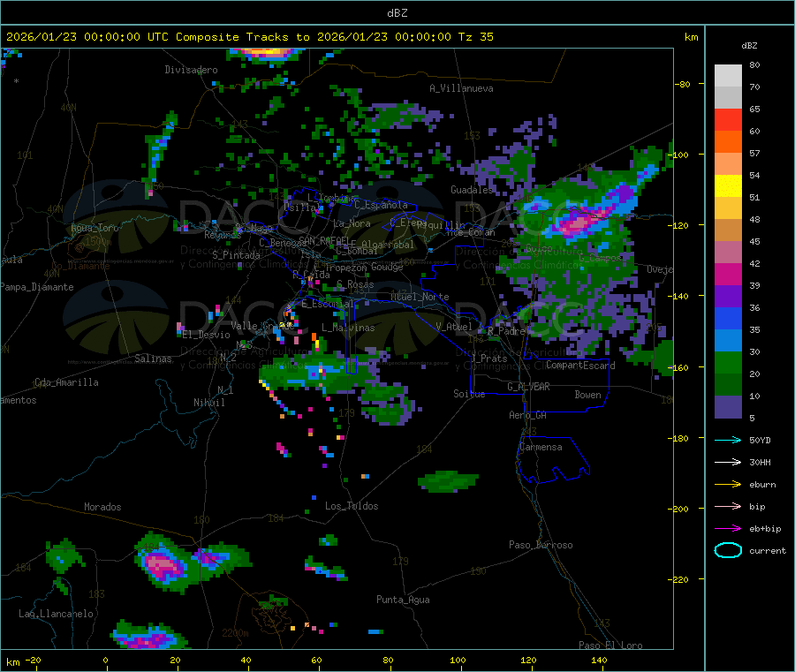Image resolution: width=795 pixels, height=672 pixels.
Task: Click the Punta_Agua map label
Action: (x=403, y=600)
